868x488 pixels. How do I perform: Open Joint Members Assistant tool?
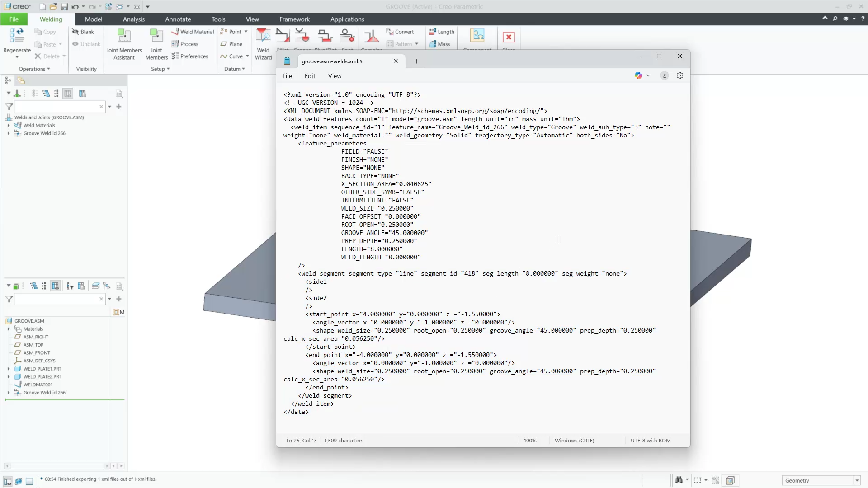click(x=124, y=43)
